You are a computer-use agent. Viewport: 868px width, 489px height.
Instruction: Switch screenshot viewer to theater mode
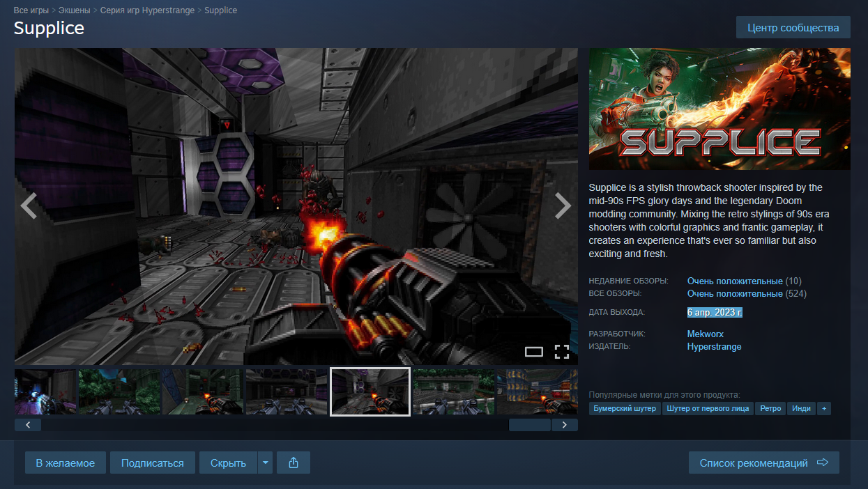(534, 352)
